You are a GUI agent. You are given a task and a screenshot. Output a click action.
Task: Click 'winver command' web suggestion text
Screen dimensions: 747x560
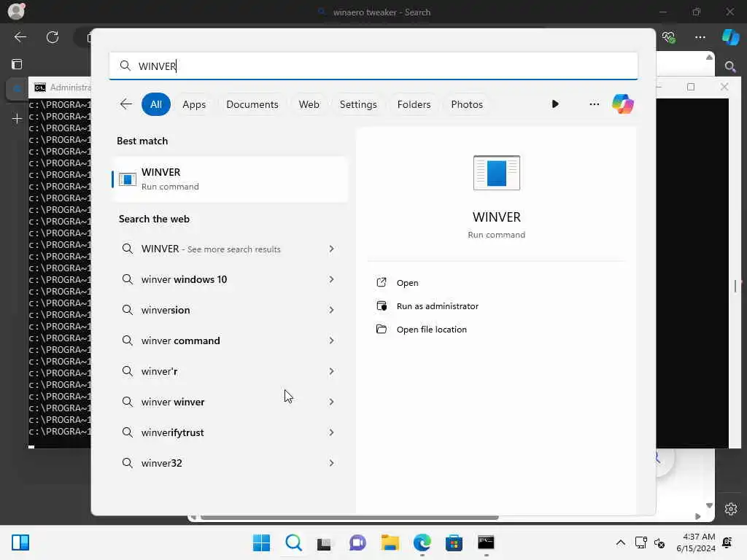pos(181,341)
